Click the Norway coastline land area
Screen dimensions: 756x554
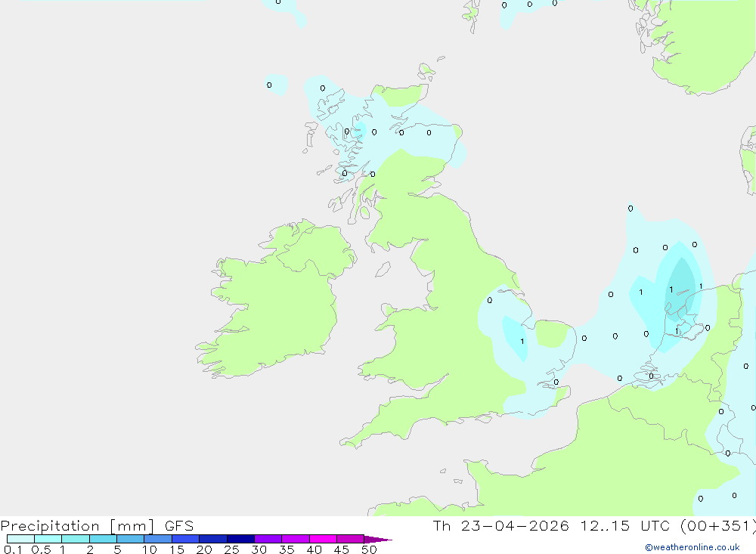click(x=699, y=43)
